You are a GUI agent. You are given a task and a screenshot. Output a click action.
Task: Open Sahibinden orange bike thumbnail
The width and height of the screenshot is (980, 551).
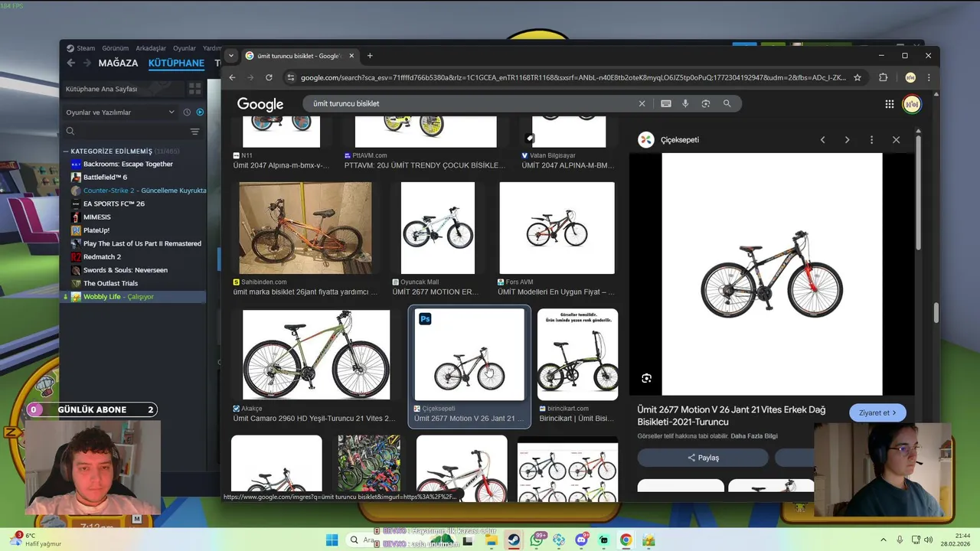[305, 228]
